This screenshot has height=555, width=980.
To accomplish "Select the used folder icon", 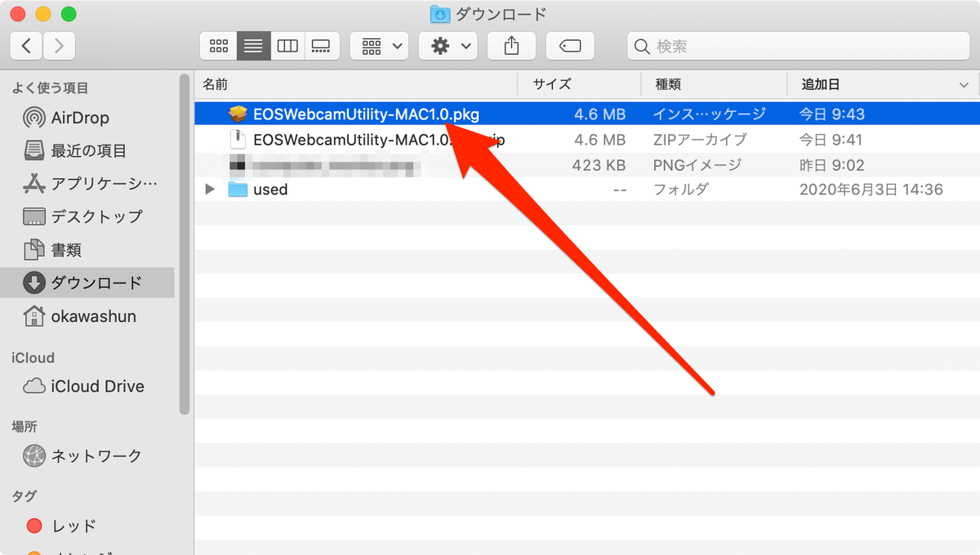I will click(238, 190).
